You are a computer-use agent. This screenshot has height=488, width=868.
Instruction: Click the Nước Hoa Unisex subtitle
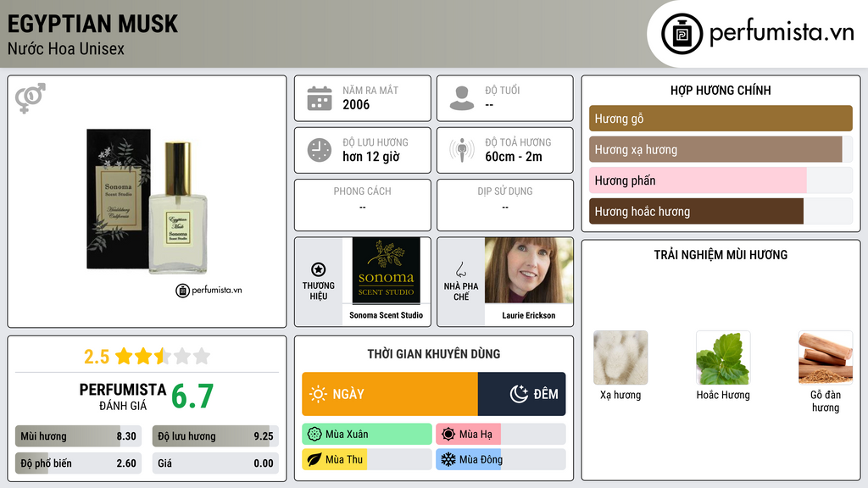[66, 48]
